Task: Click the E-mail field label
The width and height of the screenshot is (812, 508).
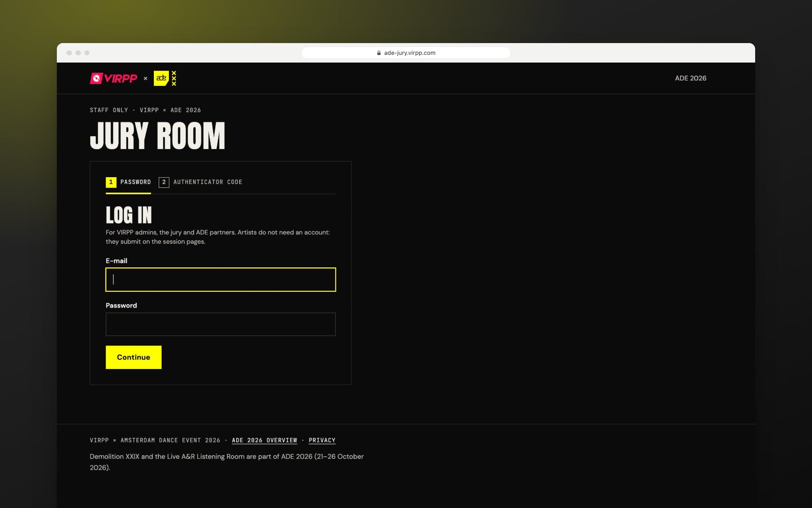Action: (117, 261)
